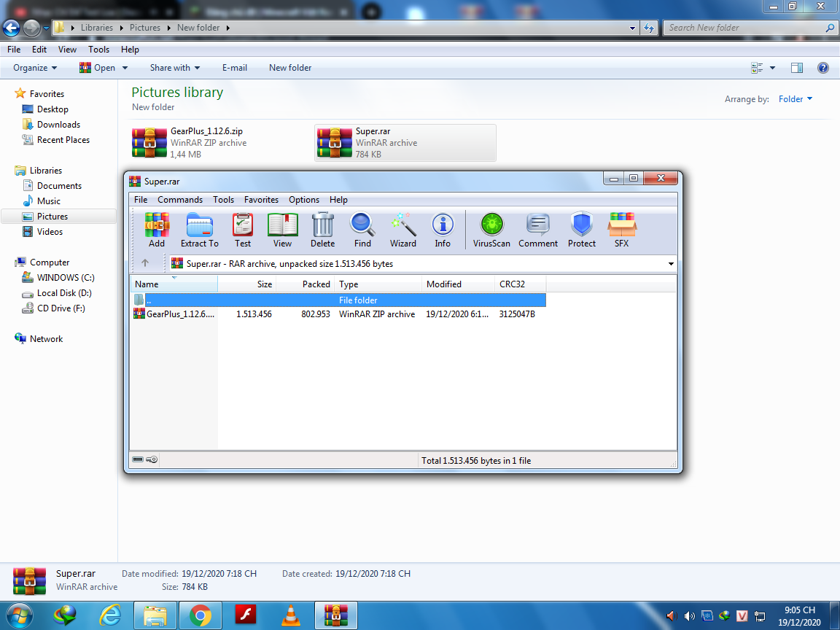Expand the recent pages arrow beside Forward

click(46, 28)
